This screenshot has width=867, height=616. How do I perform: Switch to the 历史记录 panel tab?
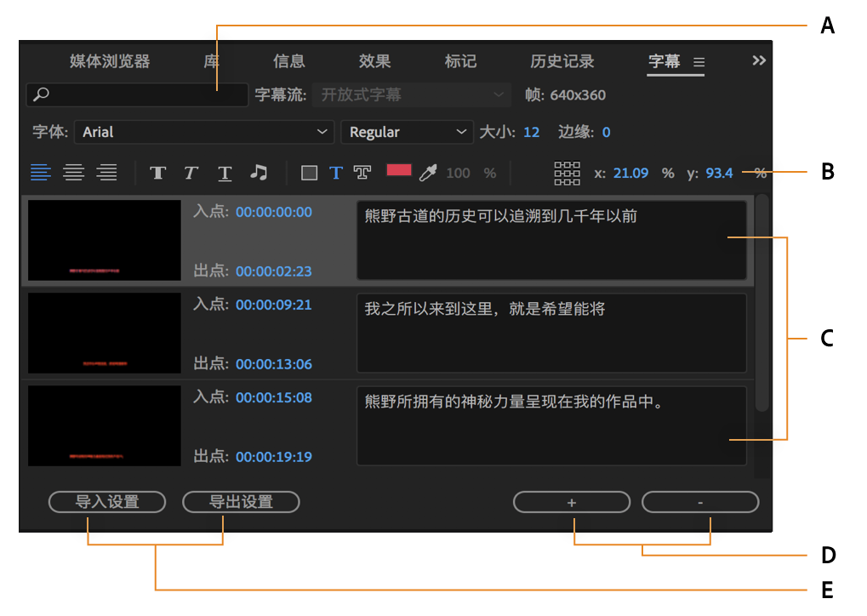[x=561, y=61]
